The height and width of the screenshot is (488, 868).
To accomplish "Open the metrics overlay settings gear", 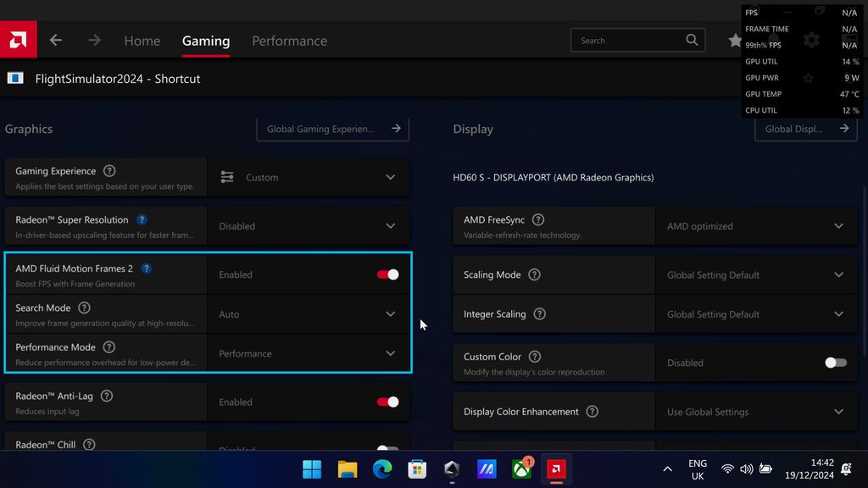I will [811, 40].
